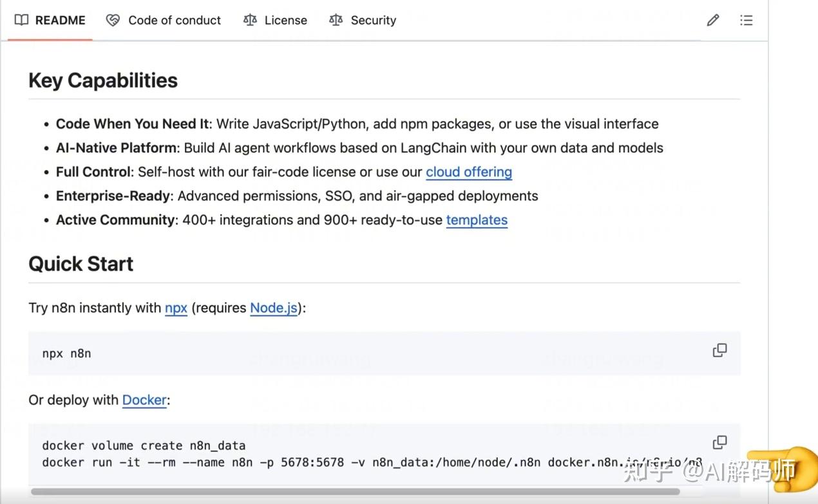This screenshot has width=818, height=504.
Task: Switch to the Security tab
Action: 373,20
